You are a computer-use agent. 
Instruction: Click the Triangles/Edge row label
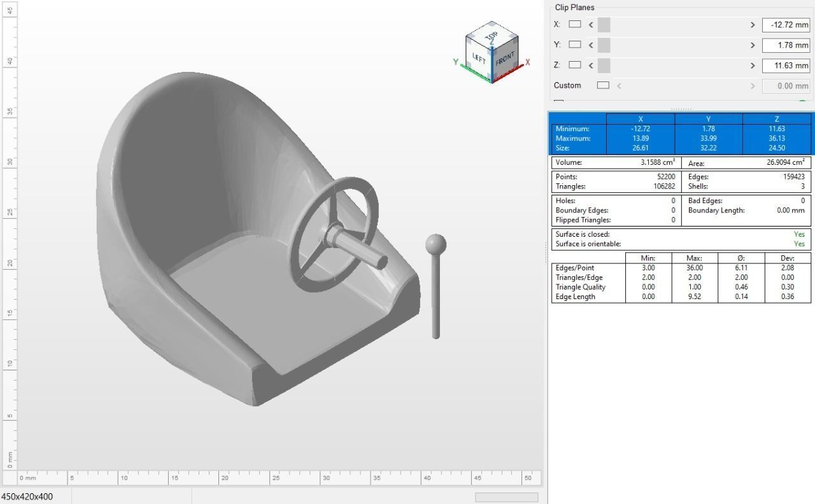[579, 277]
